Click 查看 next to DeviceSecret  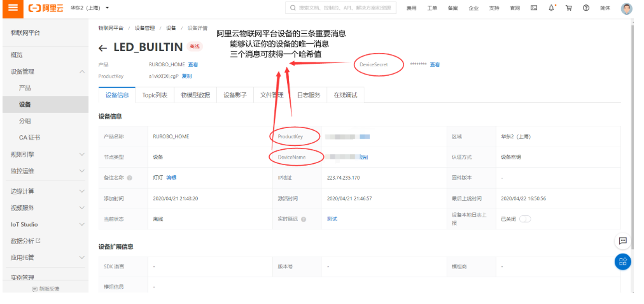click(435, 64)
